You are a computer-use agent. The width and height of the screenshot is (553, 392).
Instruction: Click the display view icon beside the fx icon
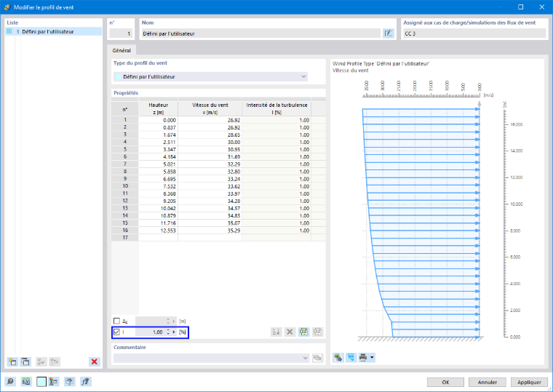(69, 381)
